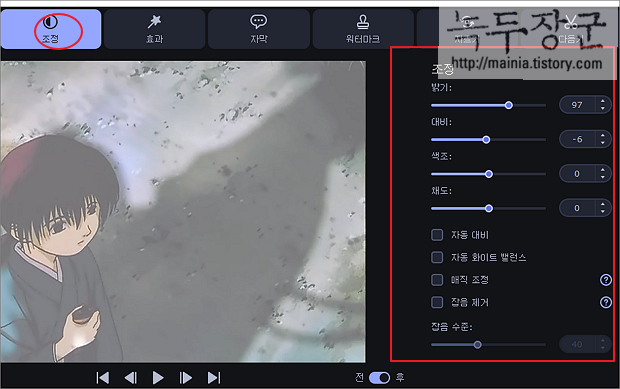
Task: Click the video preview image
Action: click(183, 211)
